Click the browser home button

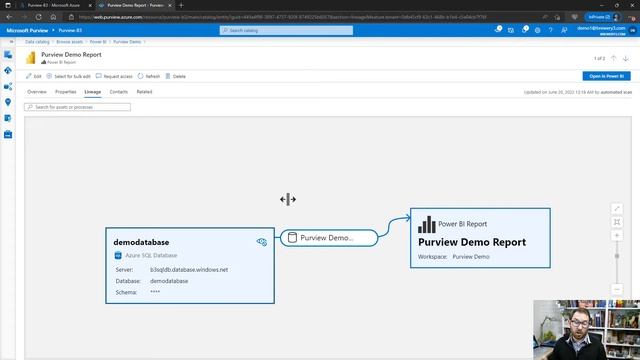tap(53, 17)
